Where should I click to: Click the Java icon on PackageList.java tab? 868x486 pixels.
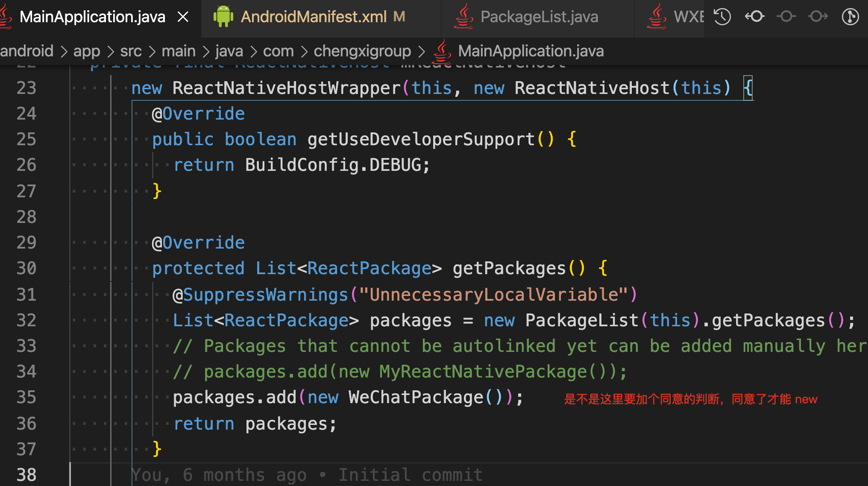click(463, 17)
